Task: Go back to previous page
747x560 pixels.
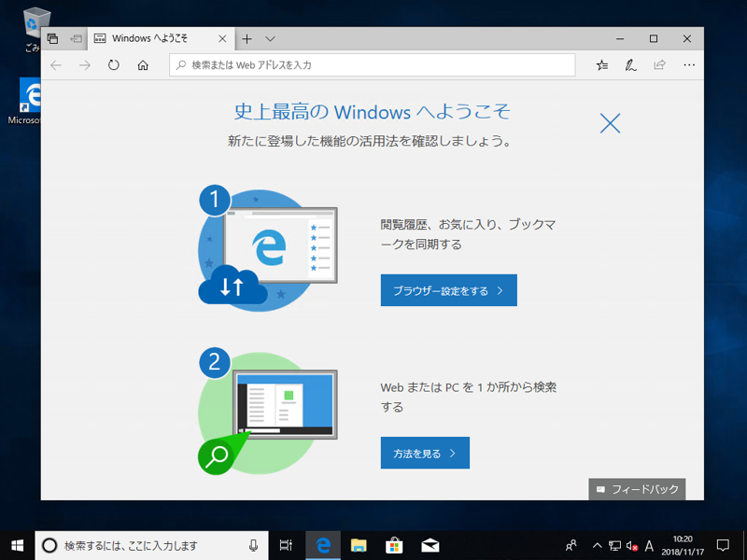Action: 56,65
